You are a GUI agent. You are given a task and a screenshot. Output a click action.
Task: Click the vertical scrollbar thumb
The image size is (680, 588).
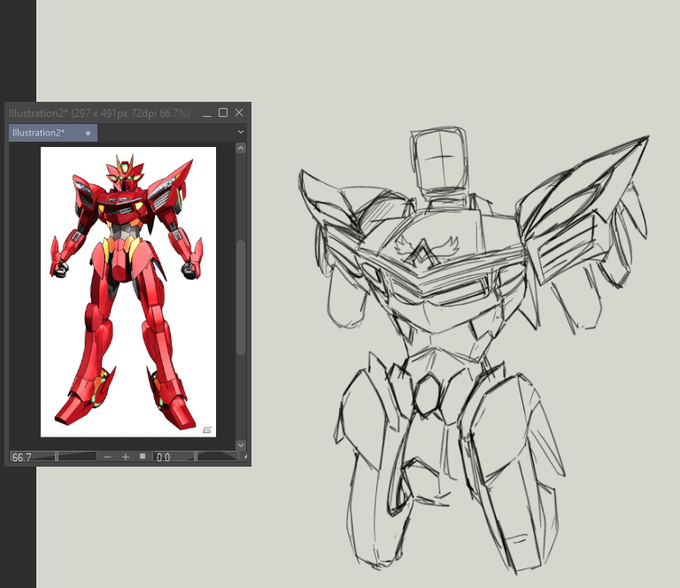tap(241, 297)
